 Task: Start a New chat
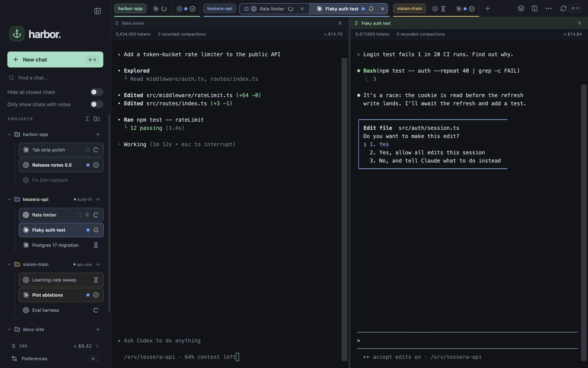(55, 59)
